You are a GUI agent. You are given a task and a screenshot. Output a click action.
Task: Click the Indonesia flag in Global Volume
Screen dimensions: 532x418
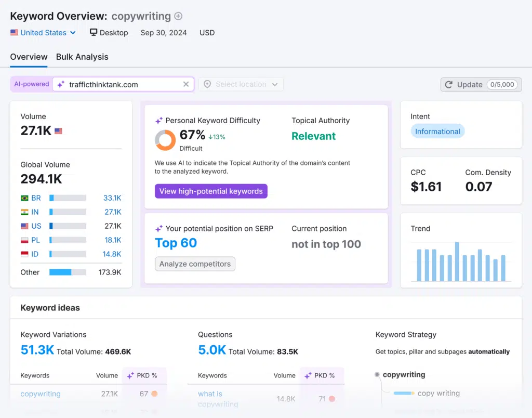coord(24,254)
